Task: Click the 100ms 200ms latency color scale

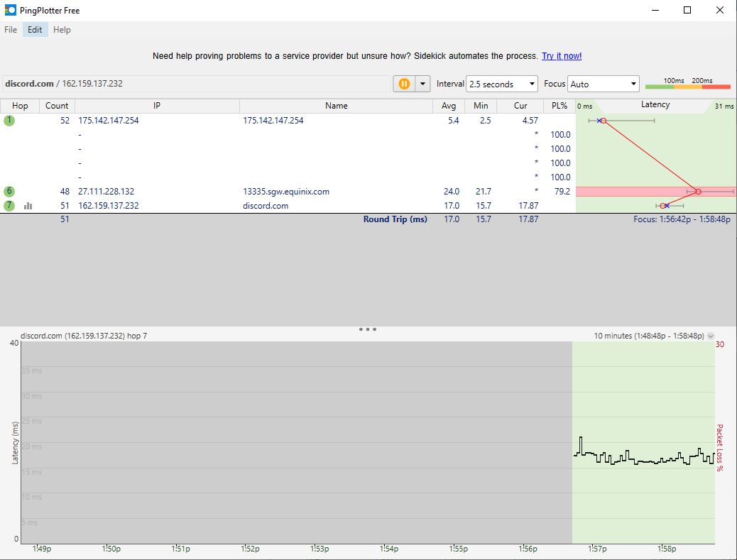Action: [x=687, y=84]
